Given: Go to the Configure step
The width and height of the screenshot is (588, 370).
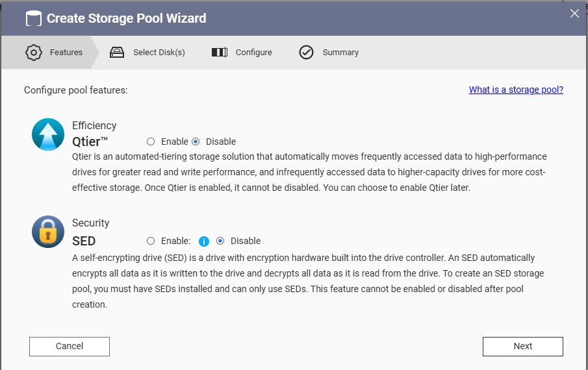Looking at the screenshot, I should coord(254,53).
